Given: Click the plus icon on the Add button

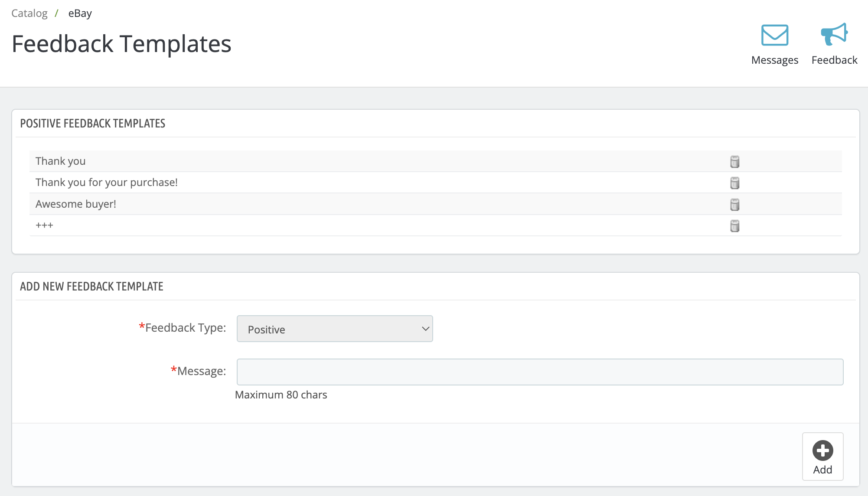Looking at the screenshot, I should (822, 450).
